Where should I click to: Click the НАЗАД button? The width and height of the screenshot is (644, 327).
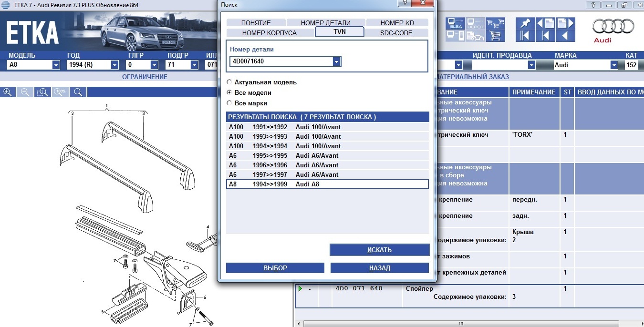[x=379, y=268]
